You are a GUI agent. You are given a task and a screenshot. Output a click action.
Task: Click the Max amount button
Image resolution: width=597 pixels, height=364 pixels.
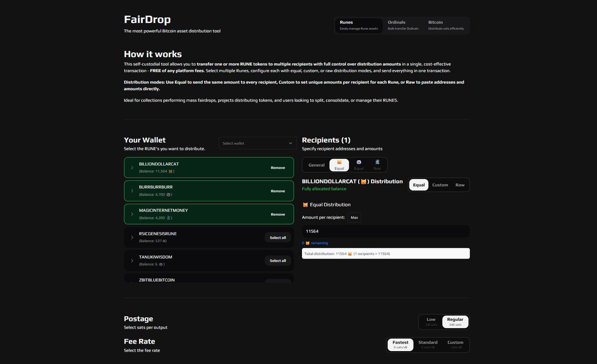point(354,217)
